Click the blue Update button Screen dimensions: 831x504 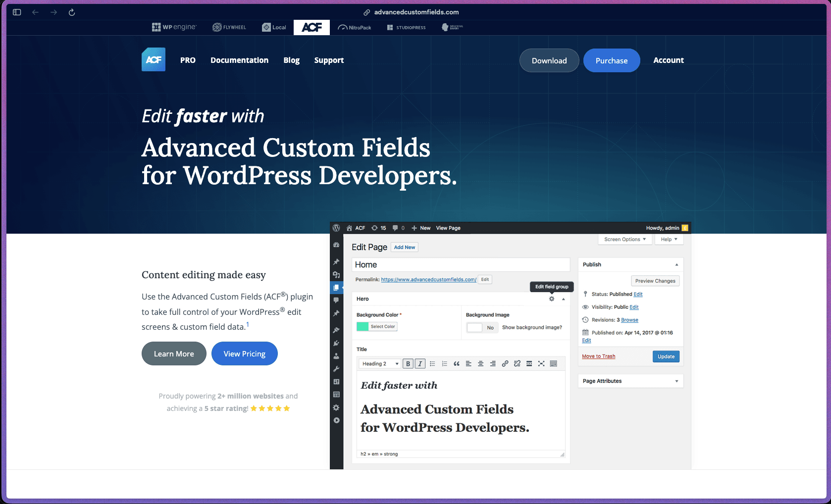tap(666, 356)
